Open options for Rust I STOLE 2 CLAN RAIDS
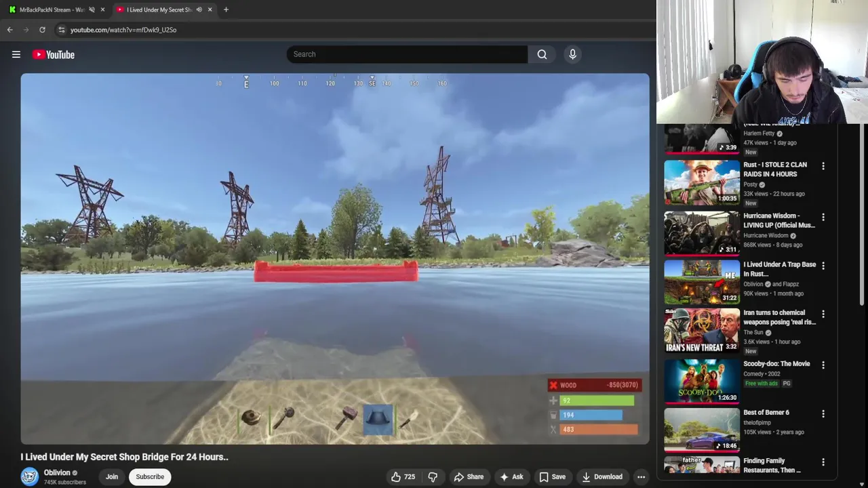 (x=823, y=166)
